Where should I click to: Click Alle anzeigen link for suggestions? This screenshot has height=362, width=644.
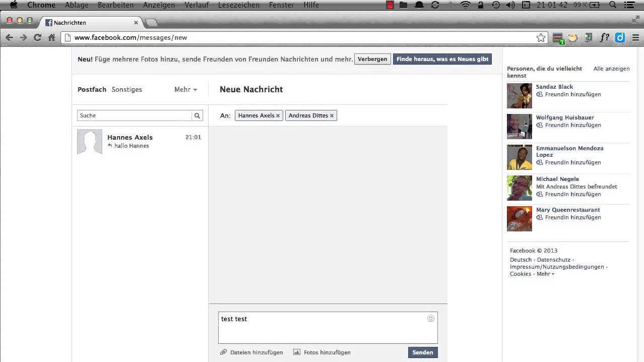coord(611,69)
